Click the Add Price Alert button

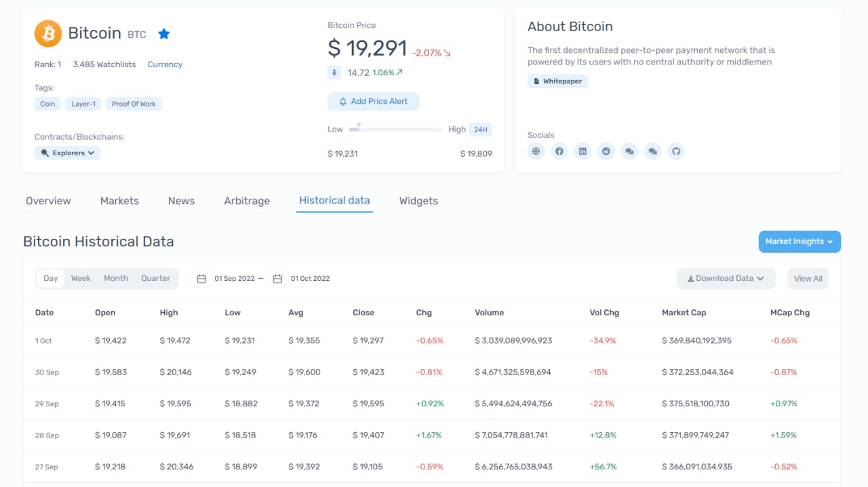373,102
